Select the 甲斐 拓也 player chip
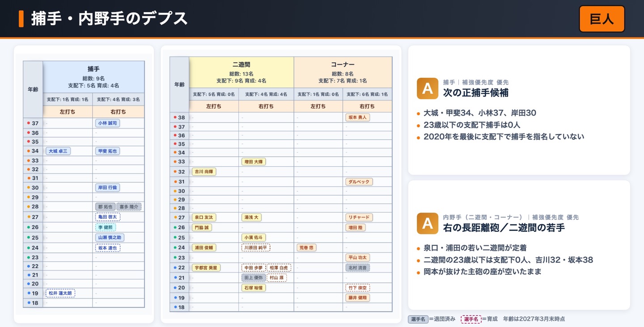 (x=107, y=151)
